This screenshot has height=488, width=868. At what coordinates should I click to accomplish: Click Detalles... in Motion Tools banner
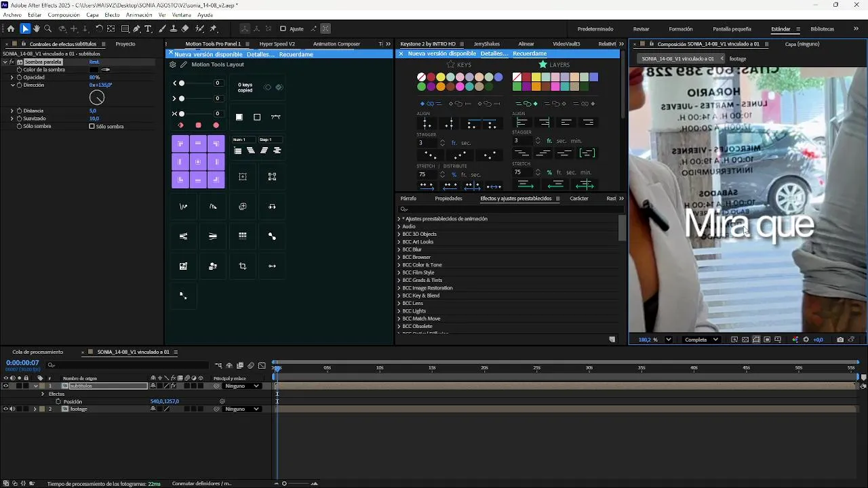[261, 54]
